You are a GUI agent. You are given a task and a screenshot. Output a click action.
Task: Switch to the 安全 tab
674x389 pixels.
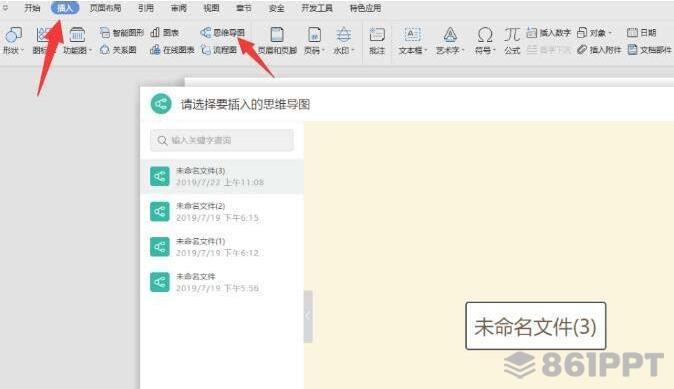(276, 8)
